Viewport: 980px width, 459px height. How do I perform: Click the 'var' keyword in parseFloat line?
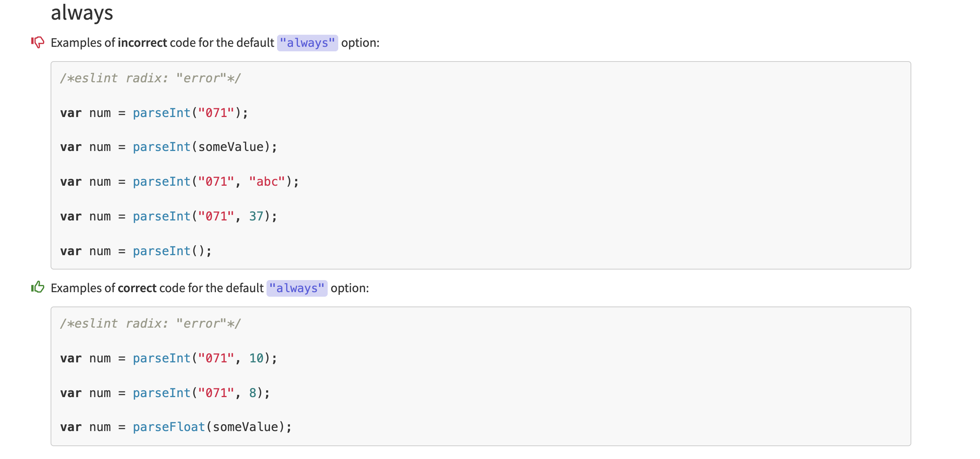pyautogui.click(x=71, y=427)
